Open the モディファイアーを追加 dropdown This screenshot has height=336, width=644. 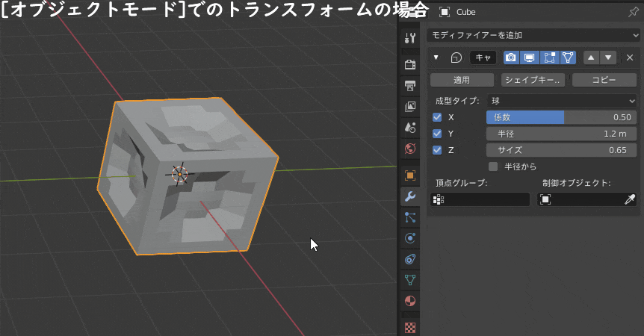coord(533,35)
